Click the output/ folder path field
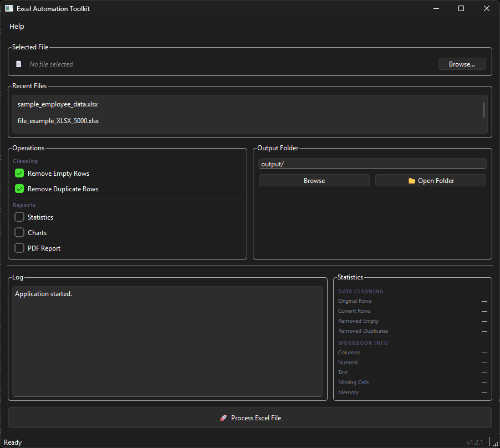Screen dimensions: 500x448 pos(373,164)
